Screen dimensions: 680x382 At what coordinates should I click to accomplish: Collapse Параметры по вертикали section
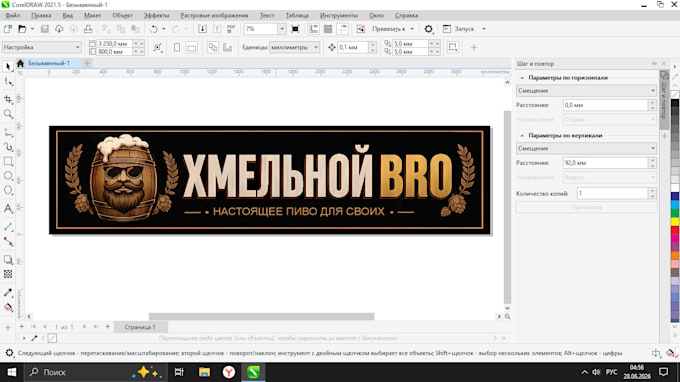point(522,135)
